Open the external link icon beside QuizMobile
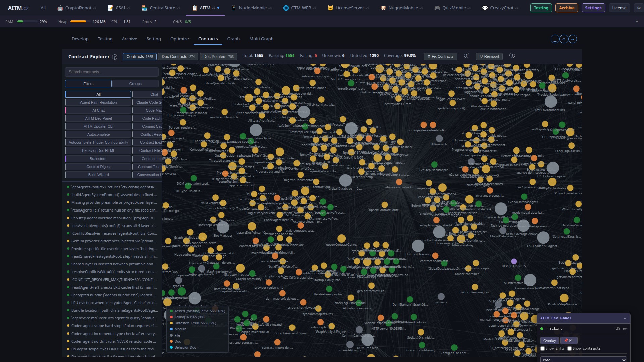644x362 pixels. [469, 8]
